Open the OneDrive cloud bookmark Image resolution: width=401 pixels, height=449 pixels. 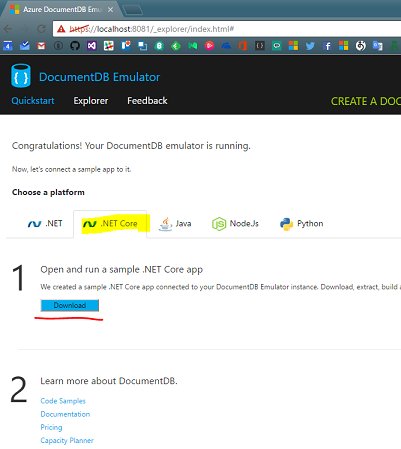pyautogui.click(x=226, y=46)
